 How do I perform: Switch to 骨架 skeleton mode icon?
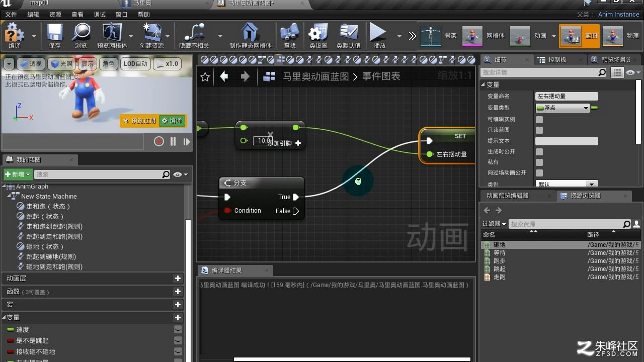coord(431,36)
